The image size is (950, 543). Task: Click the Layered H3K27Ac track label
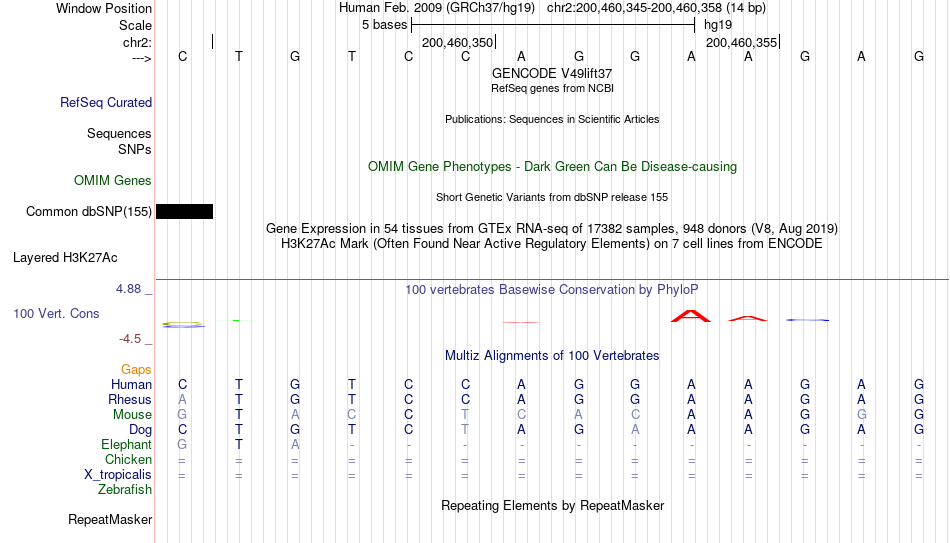tap(65, 258)
